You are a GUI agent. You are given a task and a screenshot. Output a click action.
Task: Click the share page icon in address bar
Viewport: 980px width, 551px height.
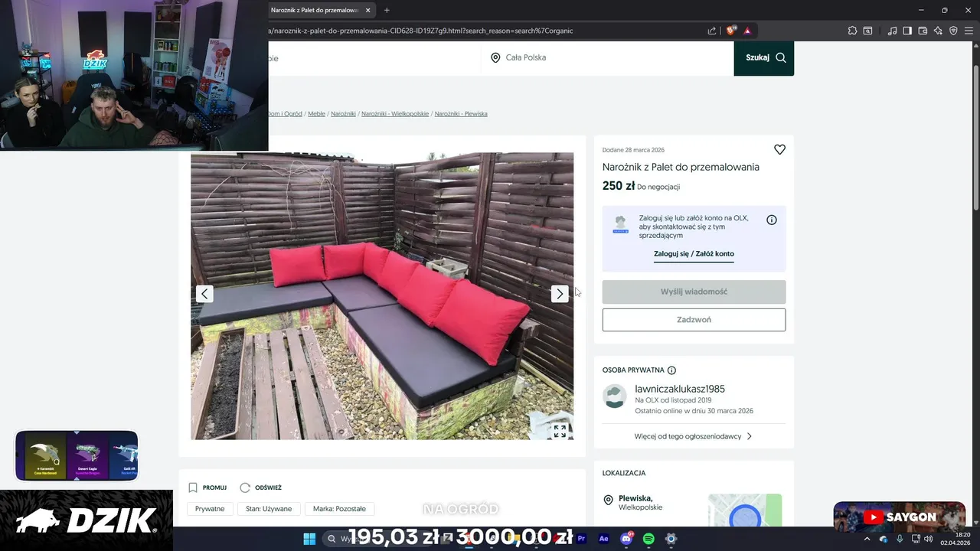click(x=712, y=31)
